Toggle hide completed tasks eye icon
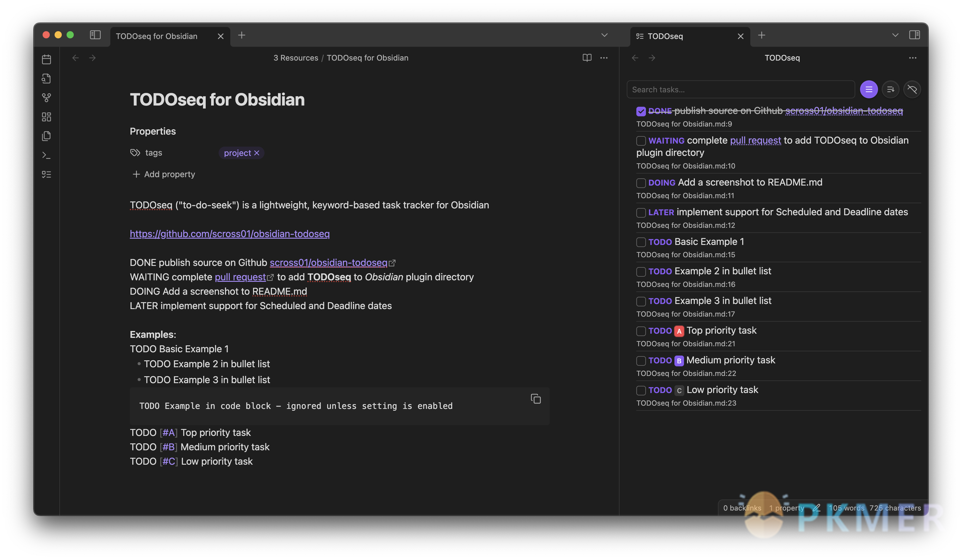 [912, 89]
